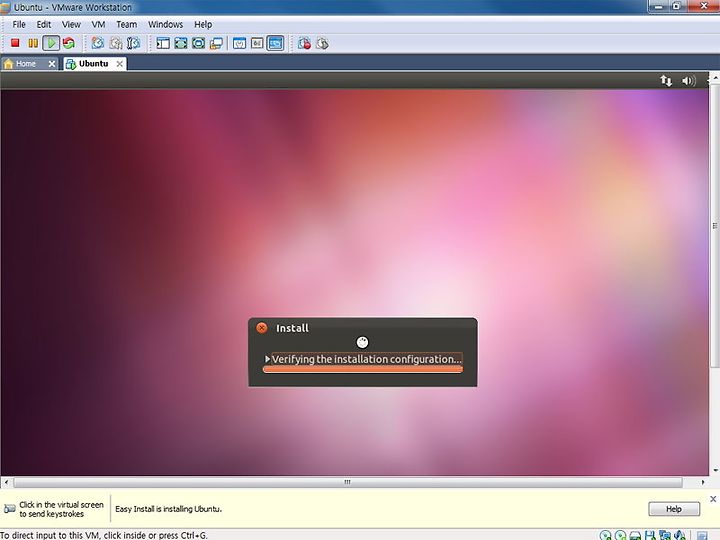Open the Edit menu
Viewport: 720px width, 540px height.
(x=44, y=24)
